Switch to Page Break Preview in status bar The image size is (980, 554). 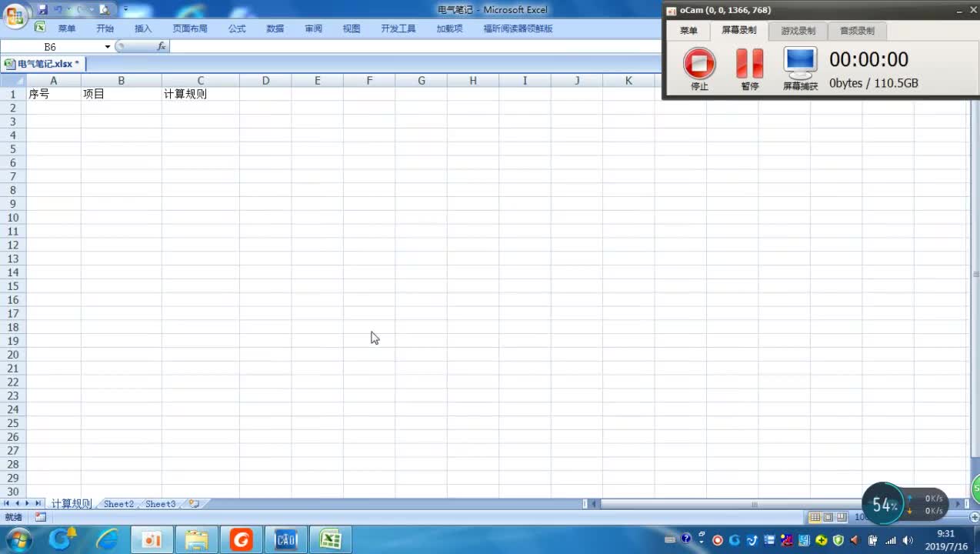(842, 517)
